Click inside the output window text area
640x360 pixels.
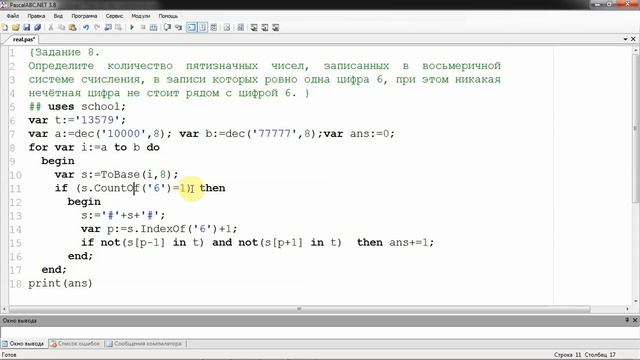[320, 332]
